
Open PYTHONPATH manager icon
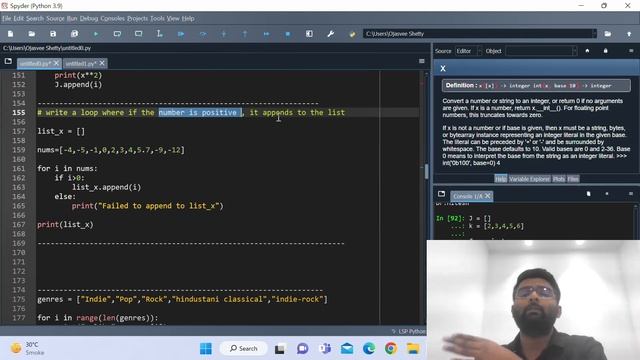click(x=352, y=34)
